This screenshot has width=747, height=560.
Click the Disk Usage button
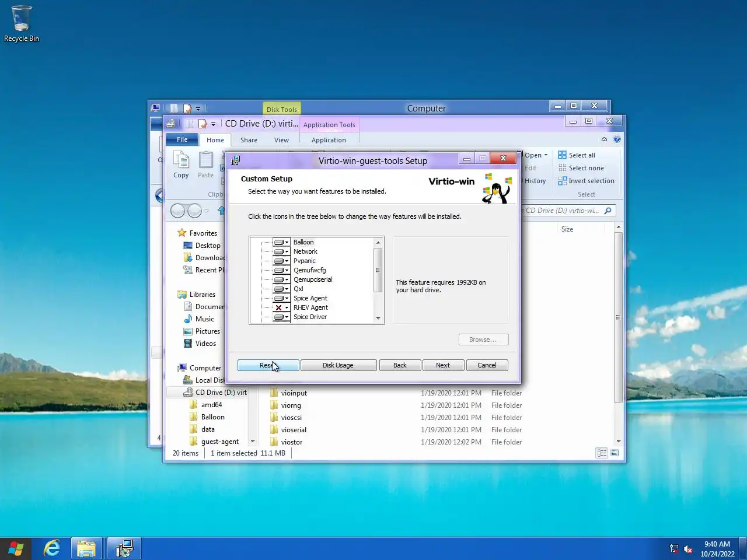338,365
